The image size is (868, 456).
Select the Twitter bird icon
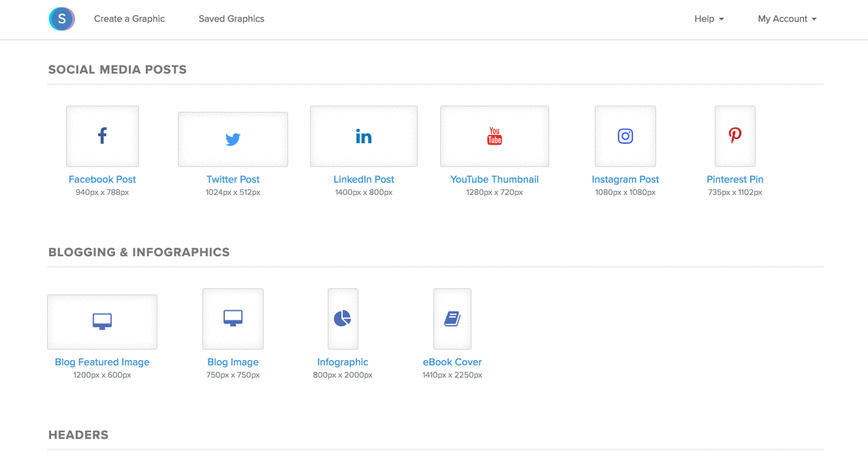click(x=233, y=140)
